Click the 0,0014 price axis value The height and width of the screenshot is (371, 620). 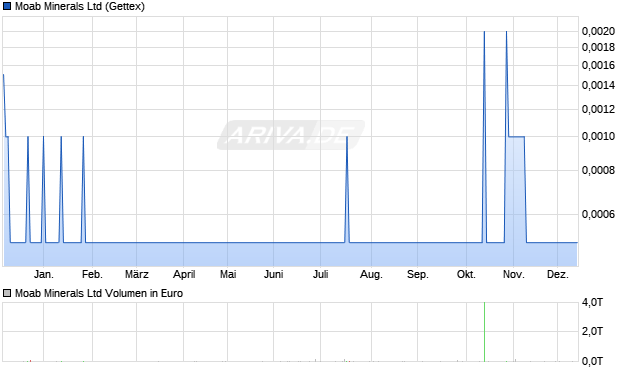coord(598,85)
